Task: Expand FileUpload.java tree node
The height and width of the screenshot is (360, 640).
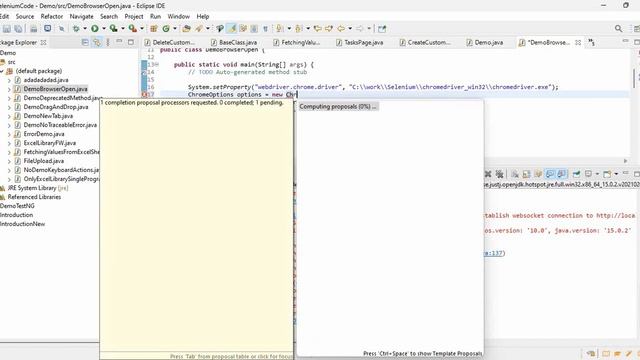Action: (9, 161)
